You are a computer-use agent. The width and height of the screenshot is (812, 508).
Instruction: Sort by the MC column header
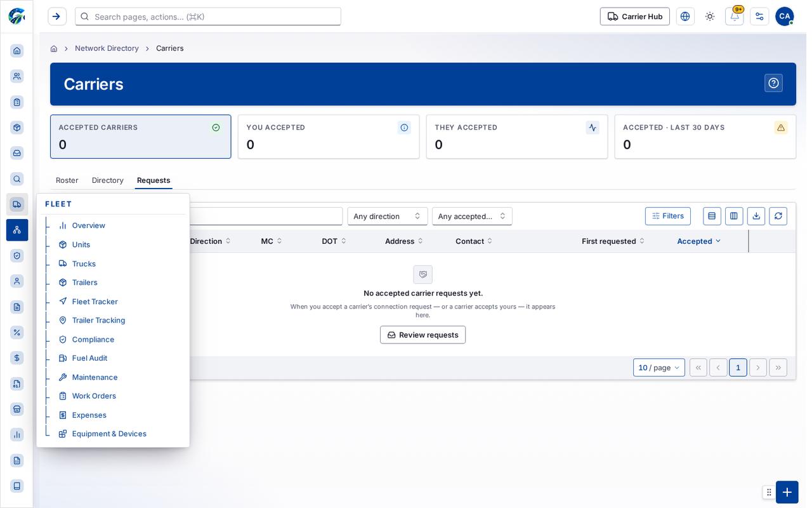[272, 241]
